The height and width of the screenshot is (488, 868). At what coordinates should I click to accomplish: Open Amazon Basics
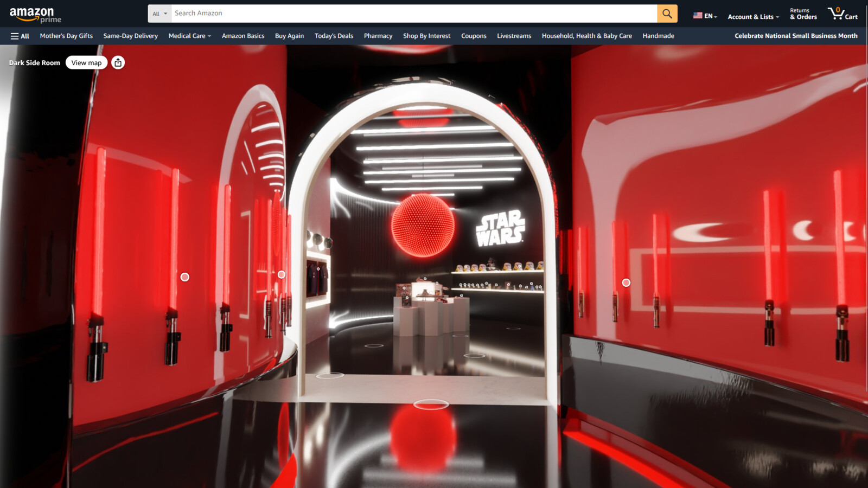pyautogui.click(x=243, y=36)
